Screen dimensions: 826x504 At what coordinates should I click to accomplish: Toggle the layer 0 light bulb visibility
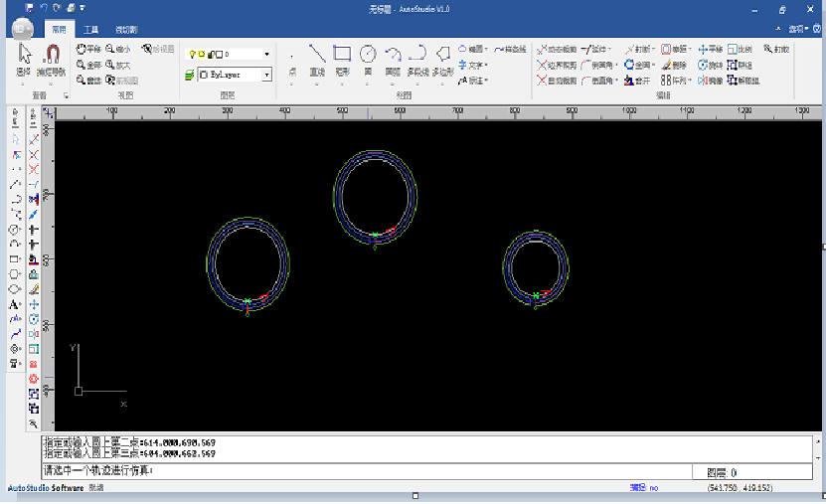click(x=192, y=54)
